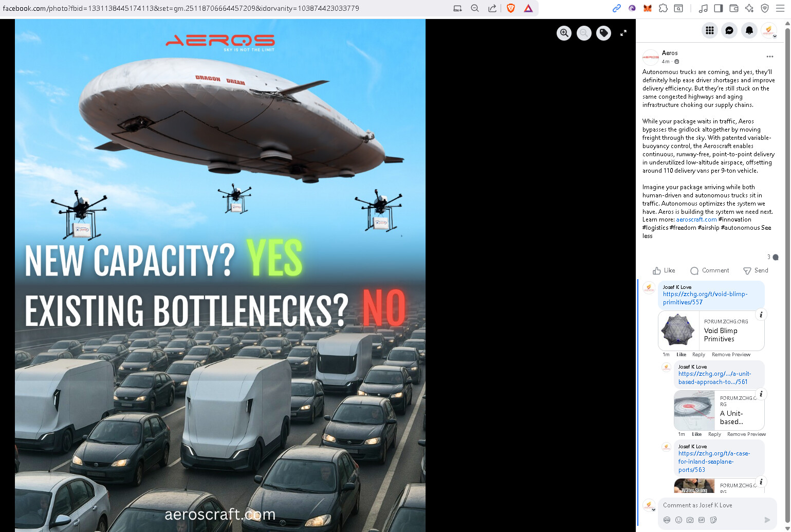Attach a photo using camera icon
Image resolution: width=791 pixels, height=532 pixels.
click(x=690, y=520)
